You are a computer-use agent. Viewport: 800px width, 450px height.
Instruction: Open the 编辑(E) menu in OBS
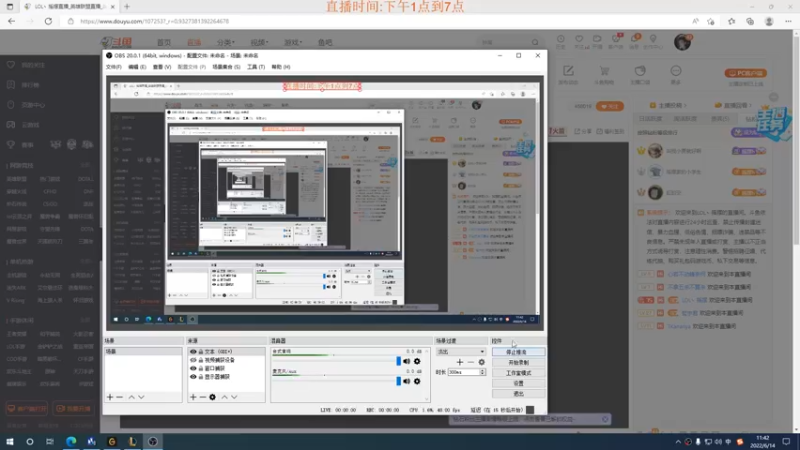[137, 67]
